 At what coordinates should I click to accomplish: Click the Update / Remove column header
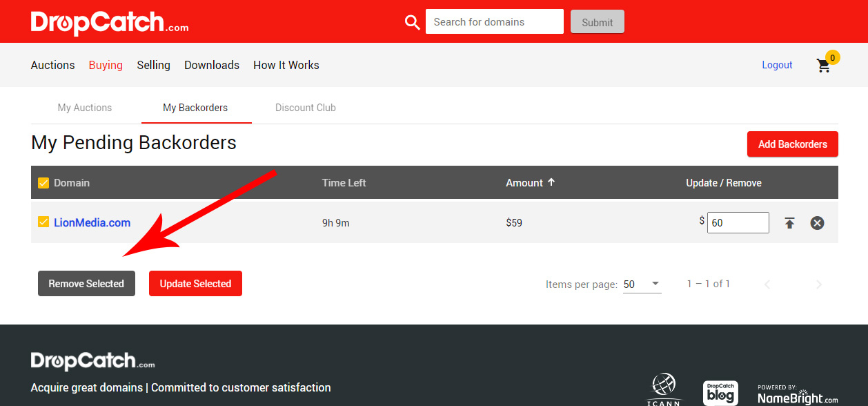point(724,183)
